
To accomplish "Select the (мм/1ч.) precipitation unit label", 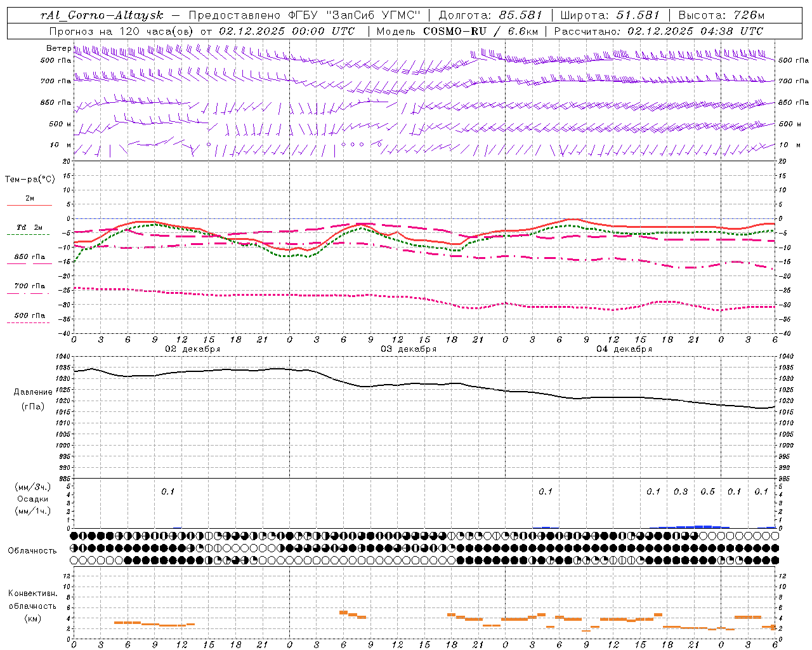I will coord(33,511).
